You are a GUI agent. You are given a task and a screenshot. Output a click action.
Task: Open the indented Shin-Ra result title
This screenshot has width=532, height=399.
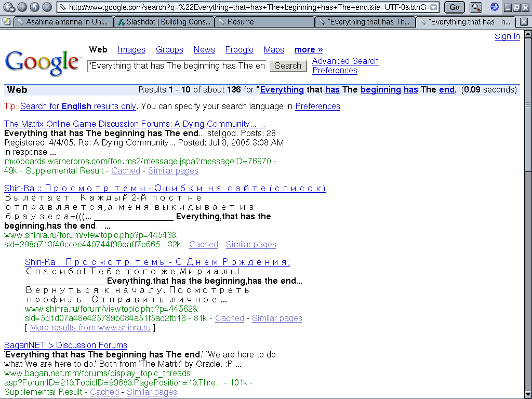click(x=157, y=262)
